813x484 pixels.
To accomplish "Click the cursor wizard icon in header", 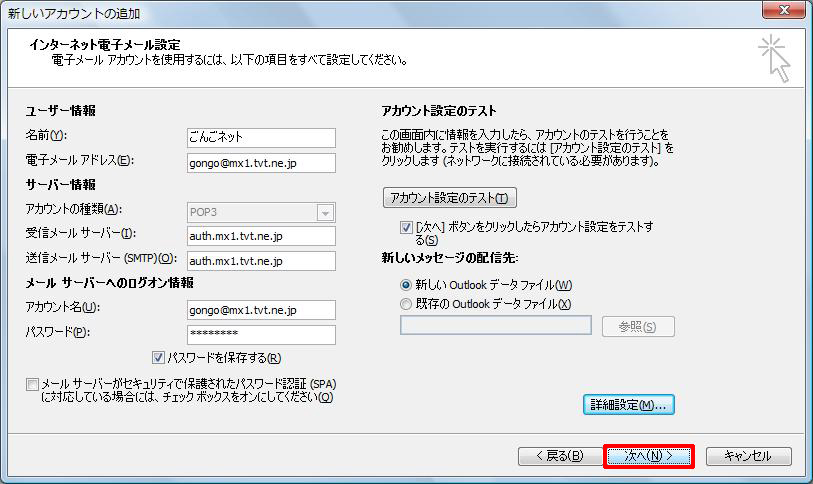I will click(x=775, y=59).
